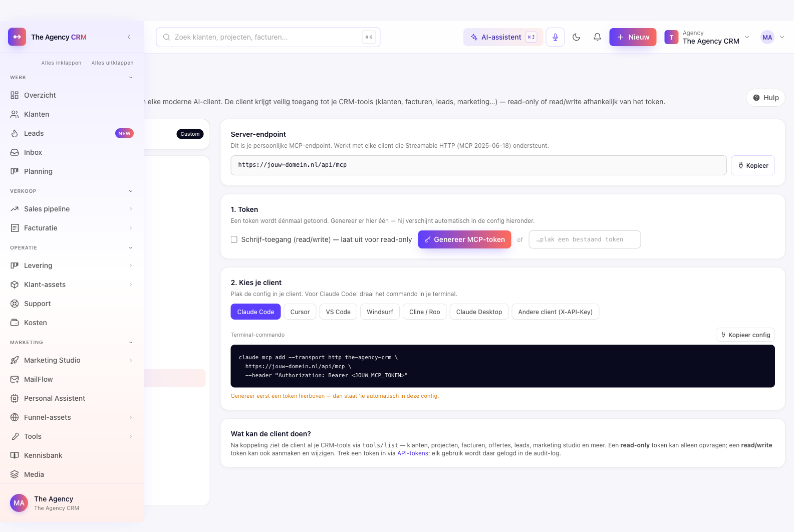Select the Claude Desktop client tab

(x=479, y=312)
